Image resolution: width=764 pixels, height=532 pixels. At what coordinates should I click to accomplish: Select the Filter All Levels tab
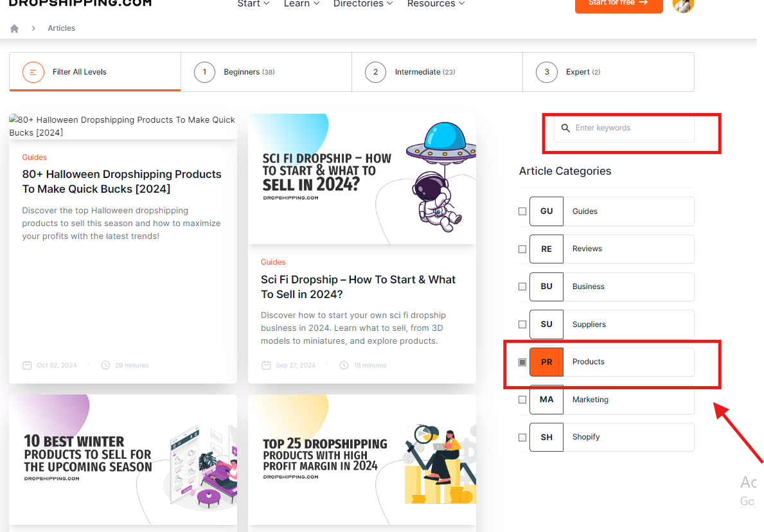click(95, 72)
